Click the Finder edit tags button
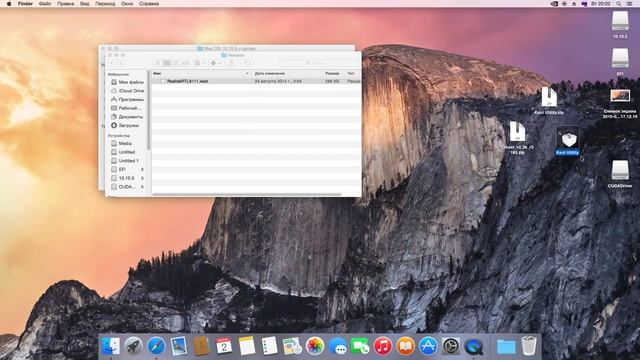The image size is (640, 360). pos(247,63)
